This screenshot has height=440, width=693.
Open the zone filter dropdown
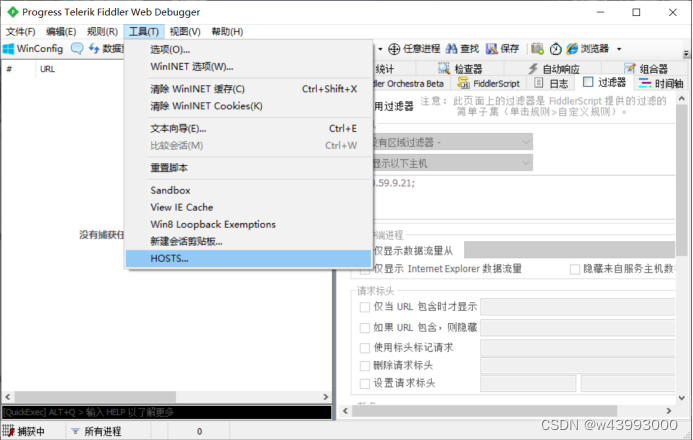click(x=453, y=142)
